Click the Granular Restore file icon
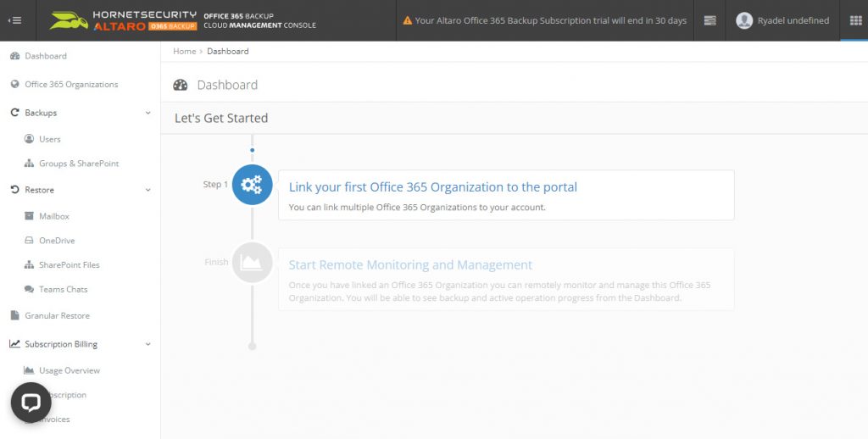Viewport: 868px width, 439px height. [15, 315]
